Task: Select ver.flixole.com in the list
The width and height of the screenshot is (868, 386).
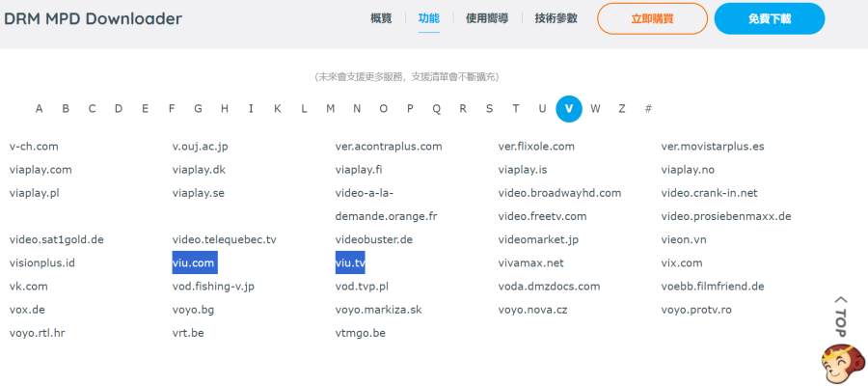Action: click(536, 147)
